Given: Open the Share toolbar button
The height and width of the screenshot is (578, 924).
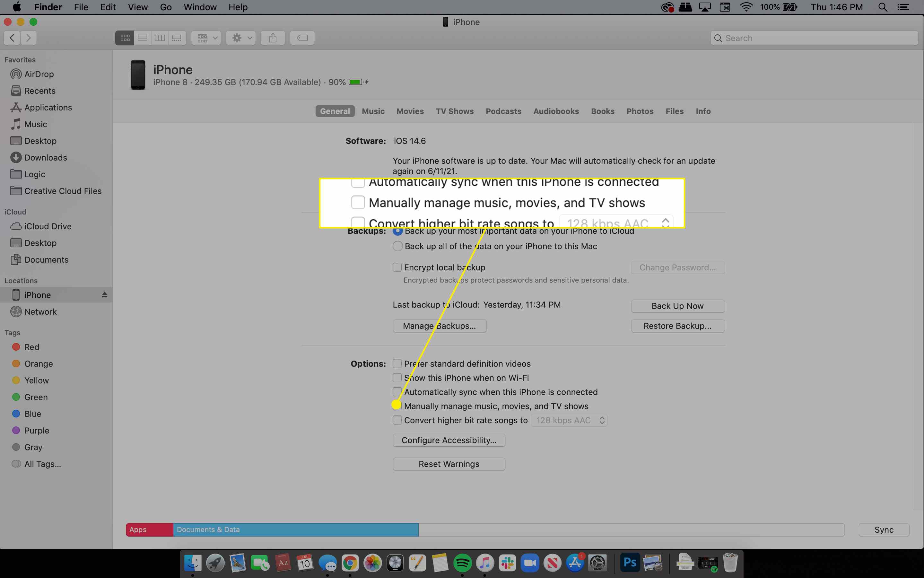Looking at the screenshot, I should (273, 38).
